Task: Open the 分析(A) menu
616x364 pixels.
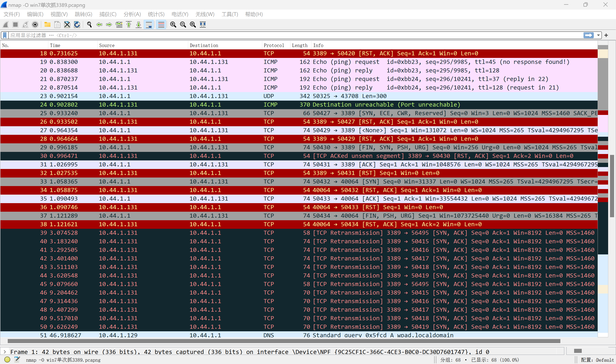Action: tap(132, 14)
